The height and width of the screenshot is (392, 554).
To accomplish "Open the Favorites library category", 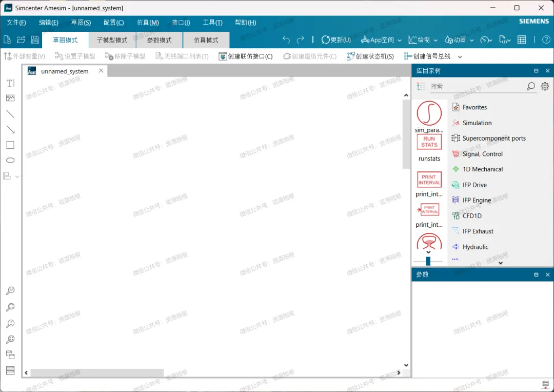I will pos(470,107).
